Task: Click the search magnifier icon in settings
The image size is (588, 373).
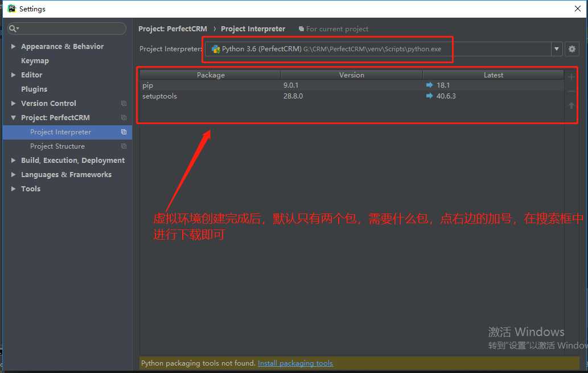Action: (x=14, y=28)
